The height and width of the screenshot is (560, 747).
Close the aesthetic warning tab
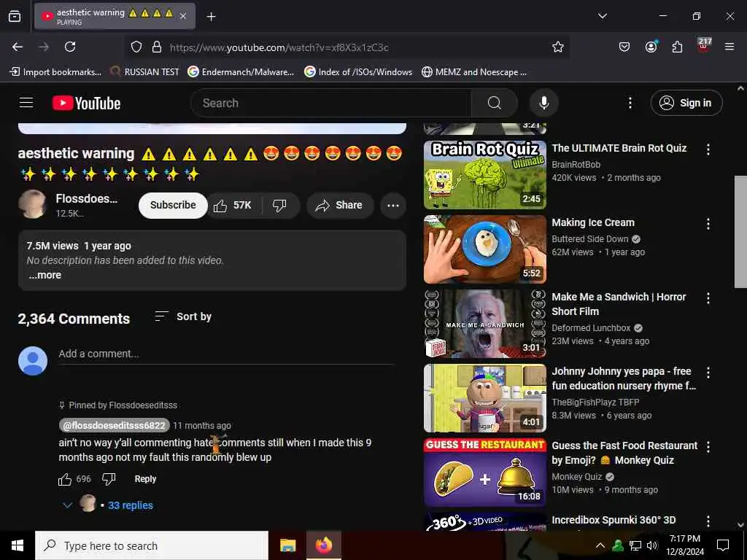[183, 16]
